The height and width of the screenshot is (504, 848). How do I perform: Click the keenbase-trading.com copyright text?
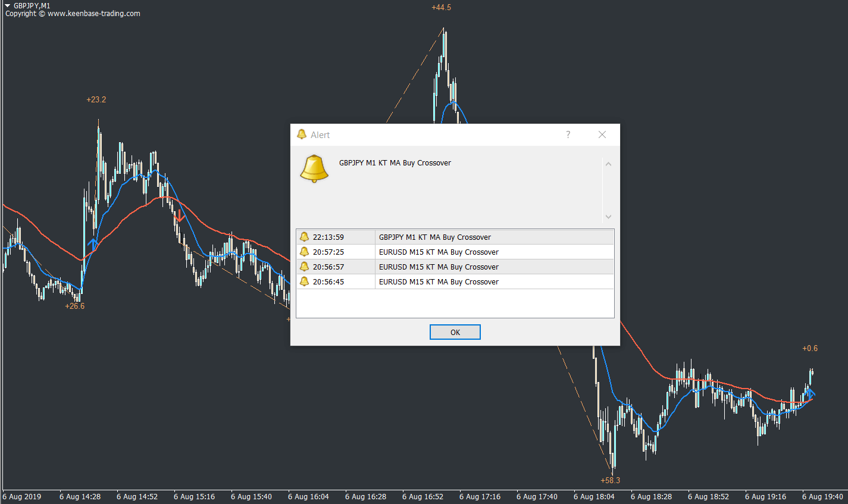pyautogui.click(x=73, y=14)
